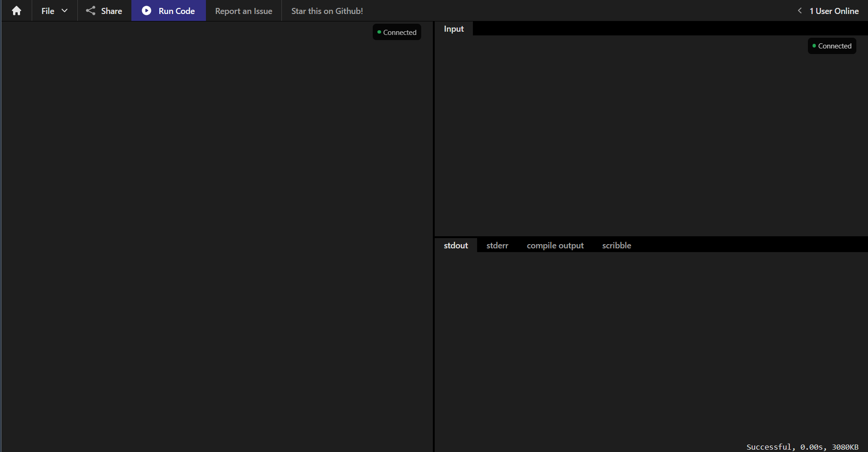This screenshot has height=452, width=868.
Task: Open the File menu chevron
Action: point(65,10)
